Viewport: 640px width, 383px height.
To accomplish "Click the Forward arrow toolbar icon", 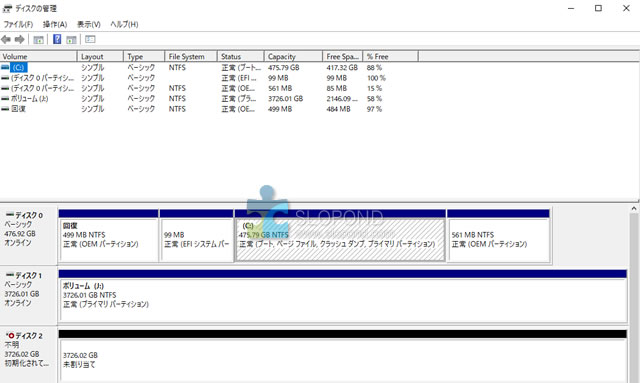I will point(19,39).
